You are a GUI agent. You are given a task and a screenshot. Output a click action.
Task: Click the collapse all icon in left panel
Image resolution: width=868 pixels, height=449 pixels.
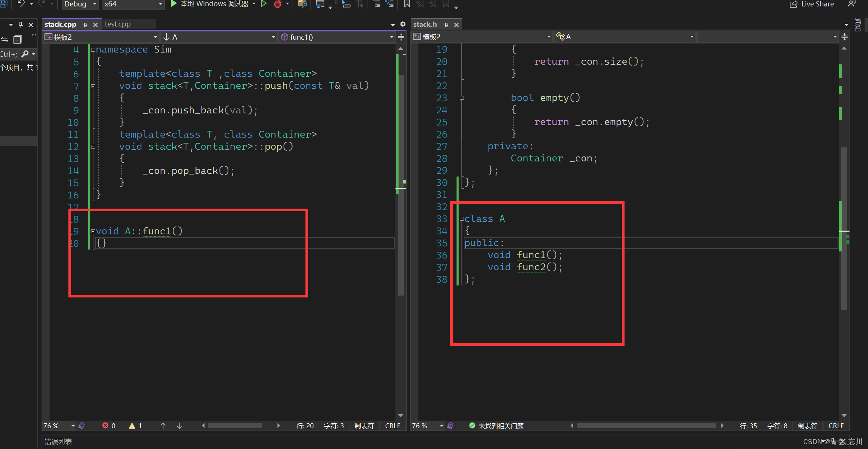pos(18,39)
